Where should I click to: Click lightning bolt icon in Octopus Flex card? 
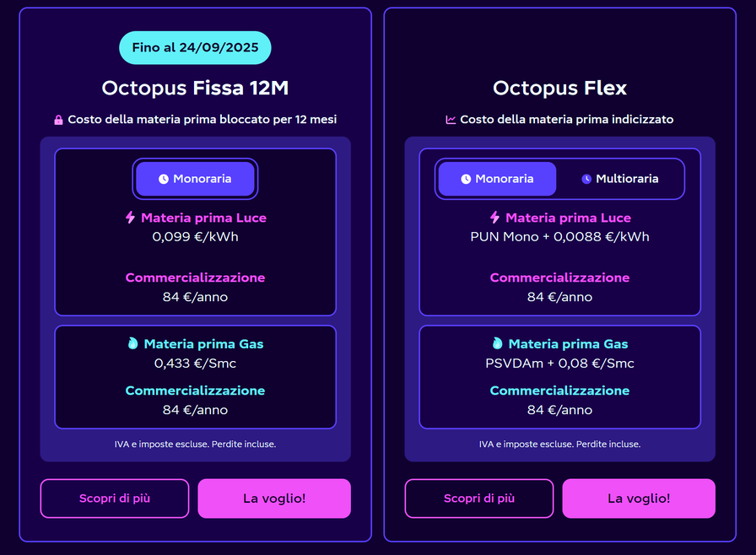(x=494, y=218)
